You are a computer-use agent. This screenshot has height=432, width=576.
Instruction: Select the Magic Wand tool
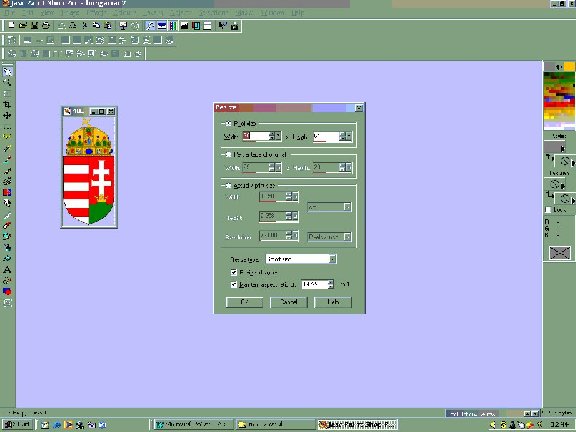pyautogui.click(x=7, y=148)
